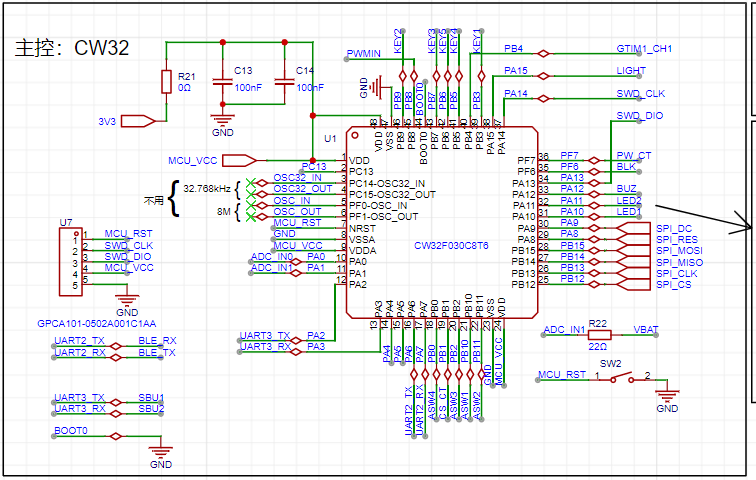Click the ADC_IN0 net label

272,257
